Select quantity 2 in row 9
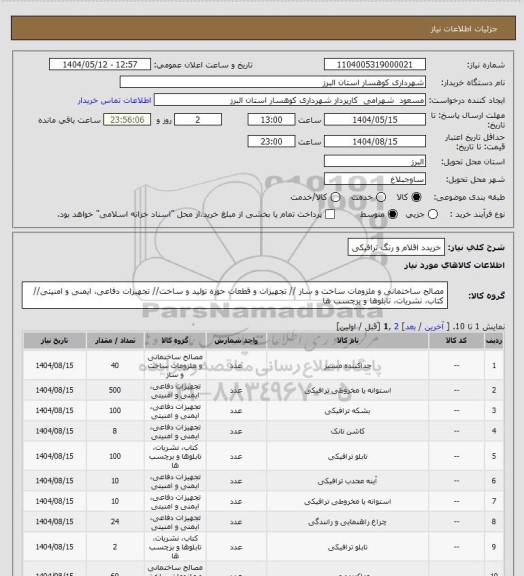 click(x=115, y=547)
